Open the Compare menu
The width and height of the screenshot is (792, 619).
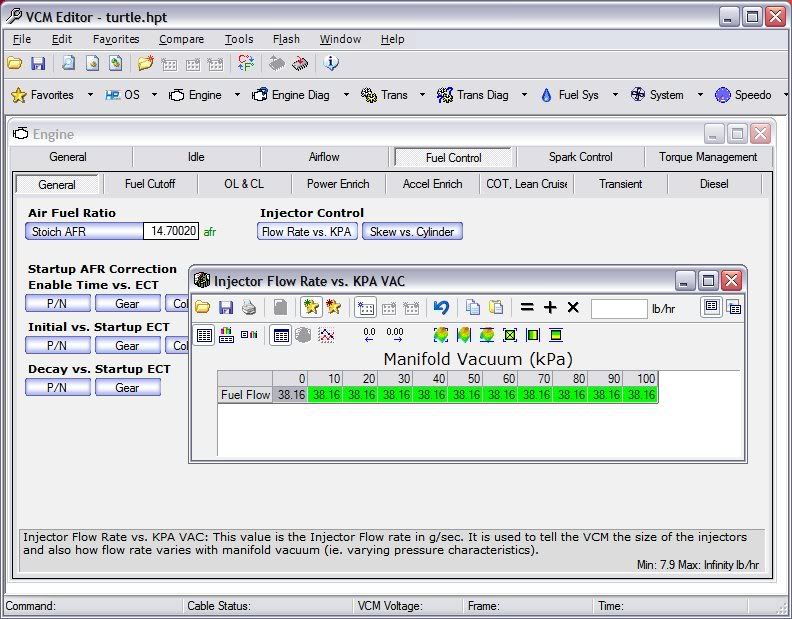181,39
